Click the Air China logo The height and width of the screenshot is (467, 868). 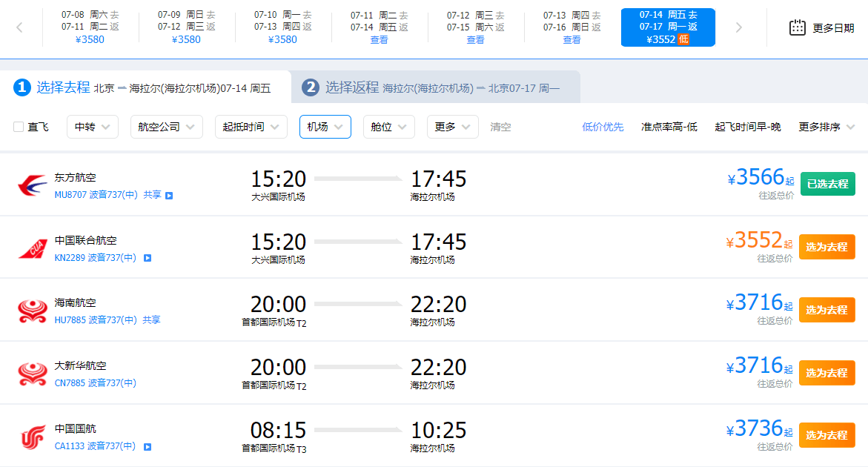click(33, 437)
